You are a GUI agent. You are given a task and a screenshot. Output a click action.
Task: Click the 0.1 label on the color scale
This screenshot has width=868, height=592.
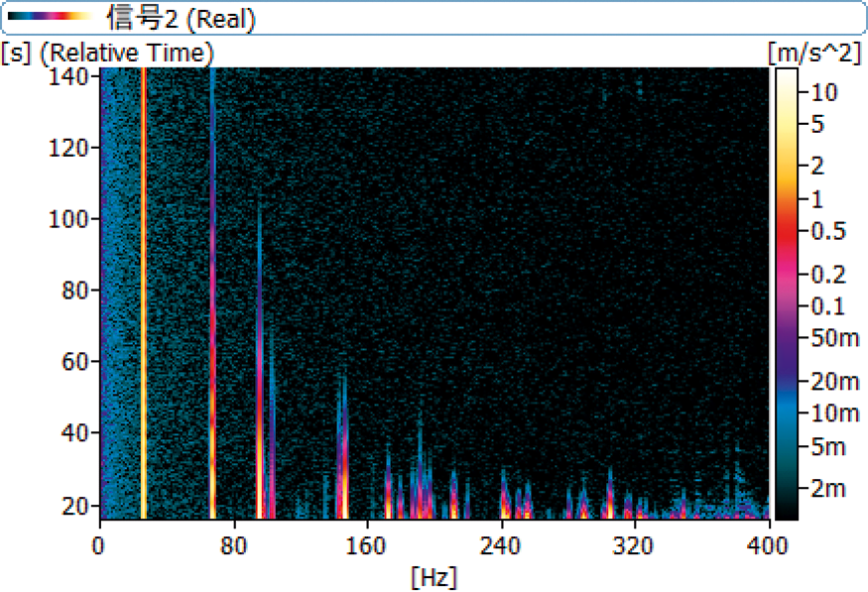(822, 305)
